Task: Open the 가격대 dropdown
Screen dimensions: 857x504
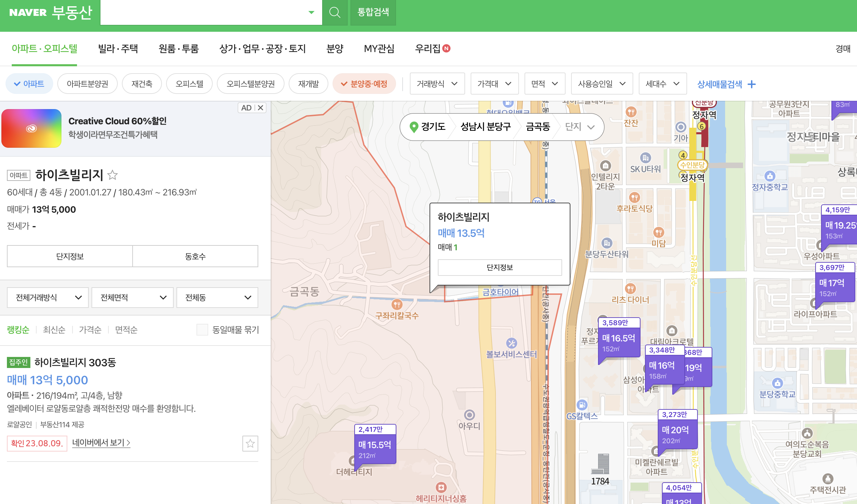Action: coord(494,84)
